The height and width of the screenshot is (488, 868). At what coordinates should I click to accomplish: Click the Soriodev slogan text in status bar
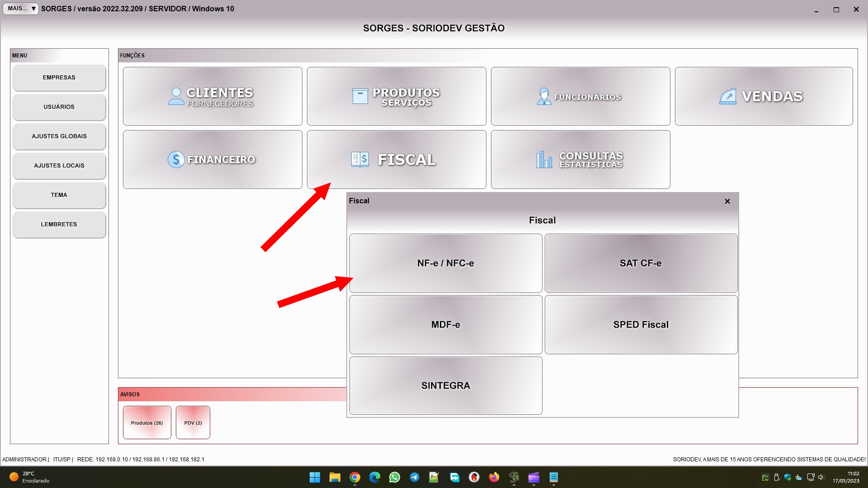(x=769, y=460)
